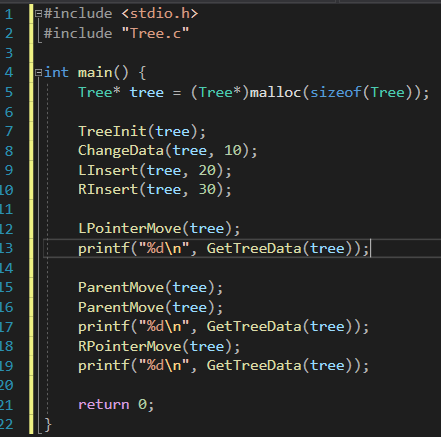Click the "Tree.c" include string
The height and width of the screenshot is (437, 441).
(x=155, y=33)
